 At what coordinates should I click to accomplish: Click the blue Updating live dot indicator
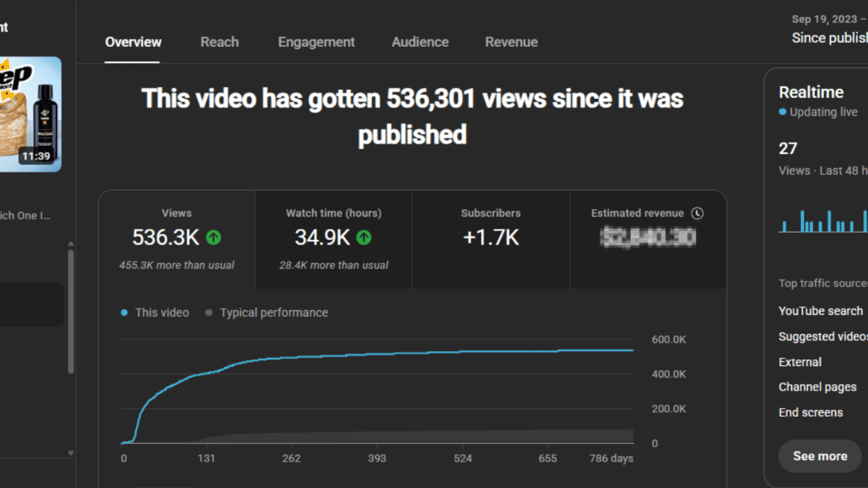tap(783, 112)
